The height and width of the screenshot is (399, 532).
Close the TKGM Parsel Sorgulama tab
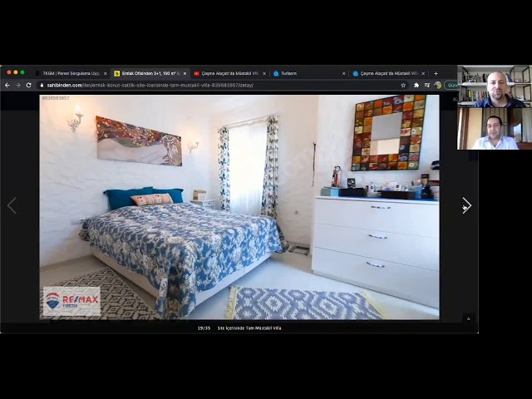pos(106,73)
